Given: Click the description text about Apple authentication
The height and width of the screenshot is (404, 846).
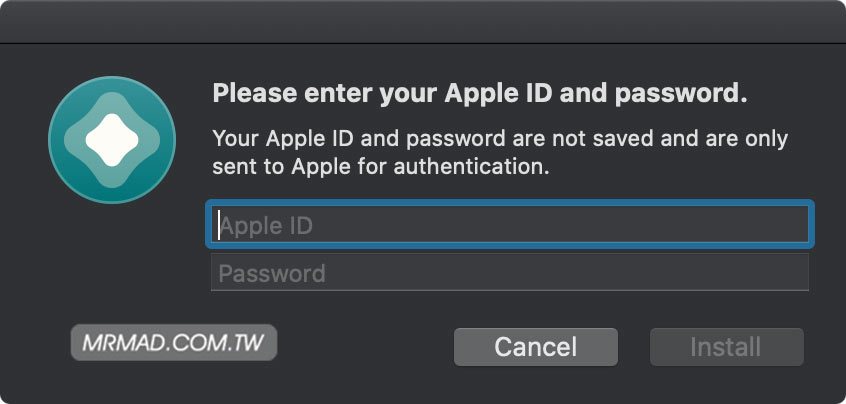Looking at the screenshot, I should tap(500, 153).
